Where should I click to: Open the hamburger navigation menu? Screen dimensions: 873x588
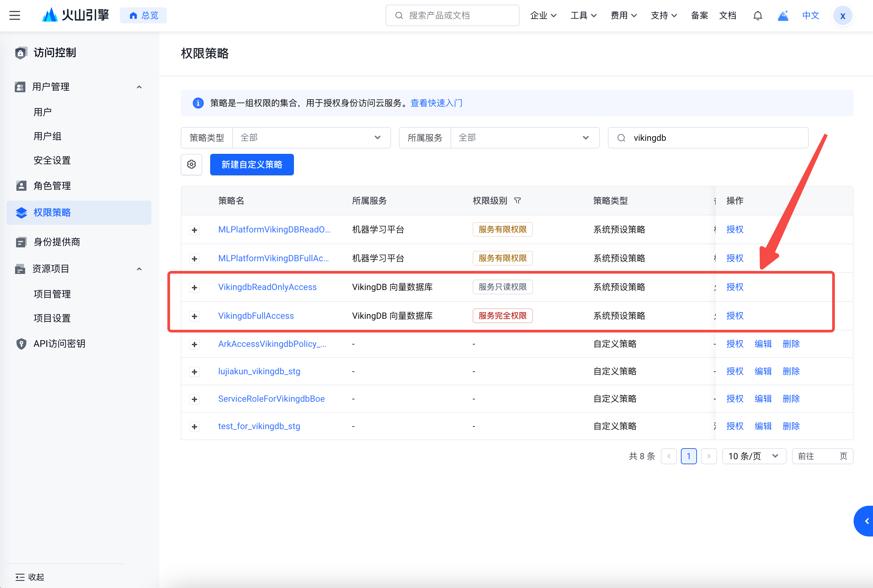15,15
